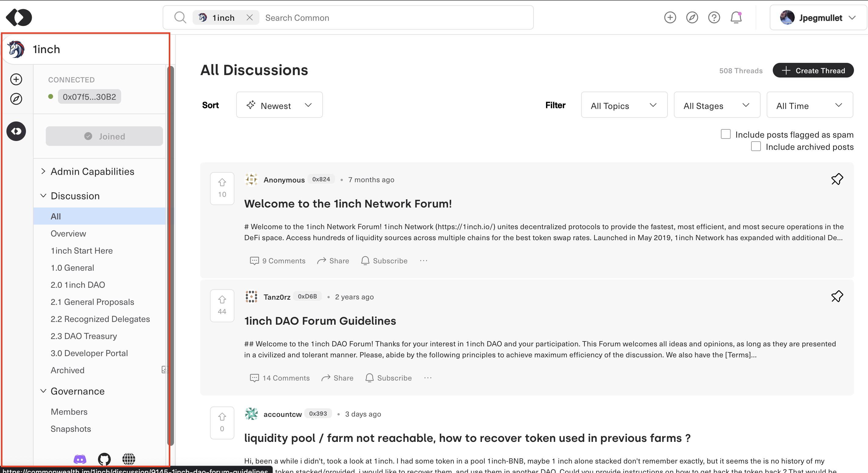Open the GitHub icon in sidebar footer
Screen dimensions: 868x473
104,459
